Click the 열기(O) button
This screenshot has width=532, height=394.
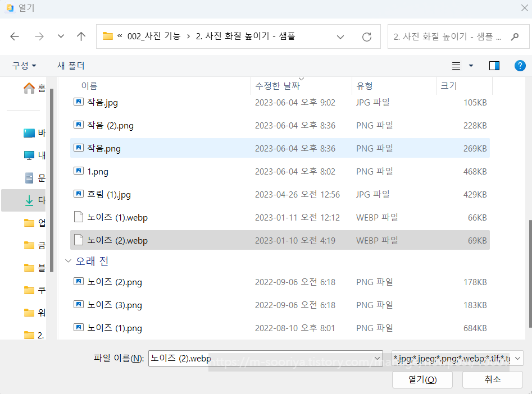[422, 379]
